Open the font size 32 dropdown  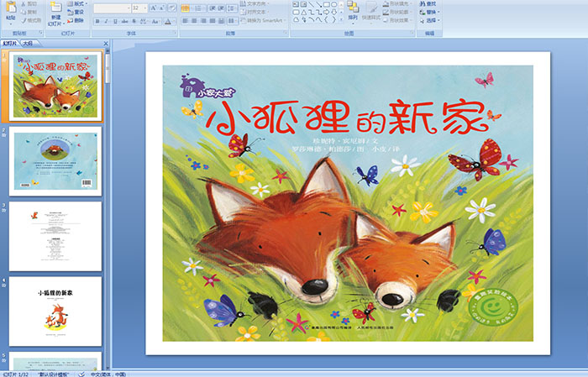click(x=139, y=8)
